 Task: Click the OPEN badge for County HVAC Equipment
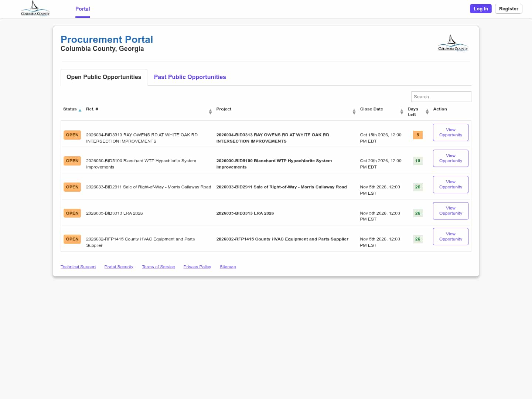click(x=72, y=239)
